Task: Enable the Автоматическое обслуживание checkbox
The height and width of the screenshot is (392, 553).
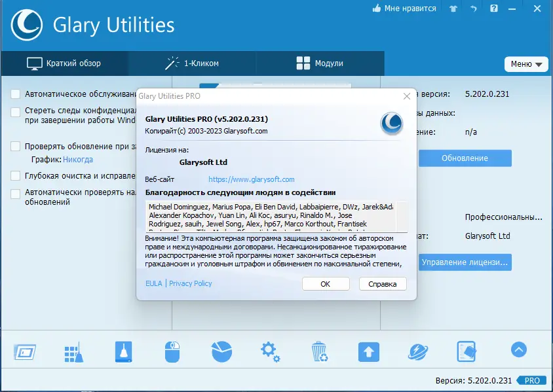Action: (x=14, y=94)
